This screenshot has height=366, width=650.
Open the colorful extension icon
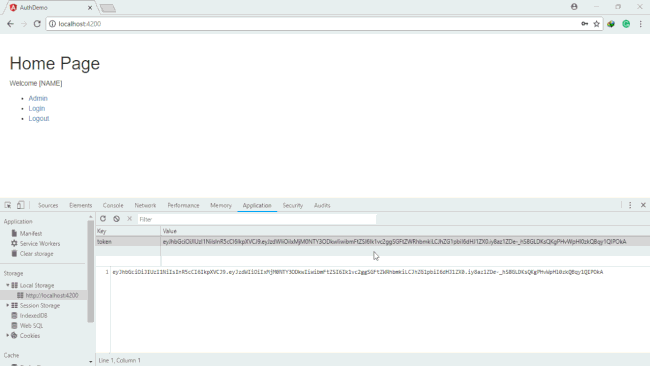pos(611,24)
